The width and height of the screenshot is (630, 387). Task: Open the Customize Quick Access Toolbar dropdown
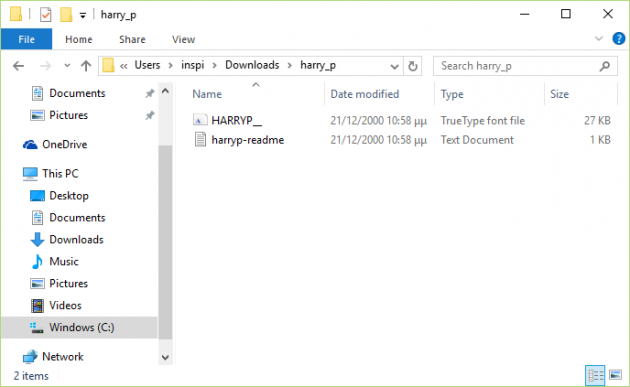(82, 16)
